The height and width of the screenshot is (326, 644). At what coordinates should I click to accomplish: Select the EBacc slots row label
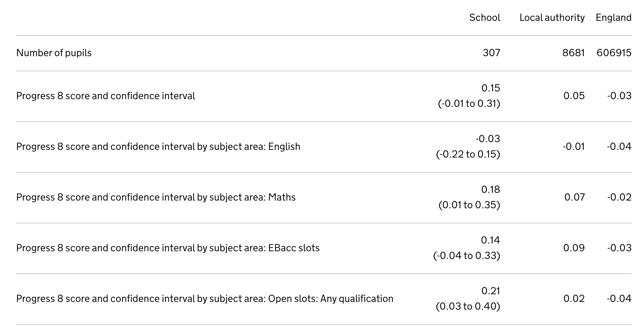pos(168,248)
